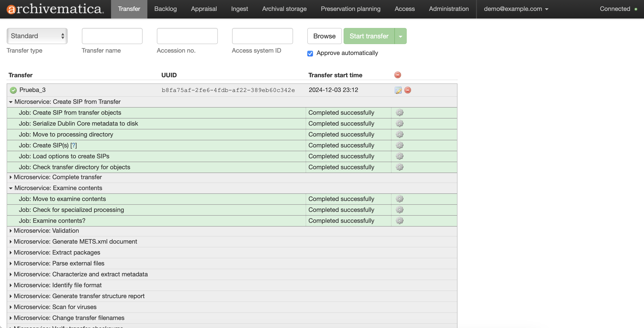
Task: Remove the Prueba_3 transfer with red icon
Action: click(x=407, y=90)
